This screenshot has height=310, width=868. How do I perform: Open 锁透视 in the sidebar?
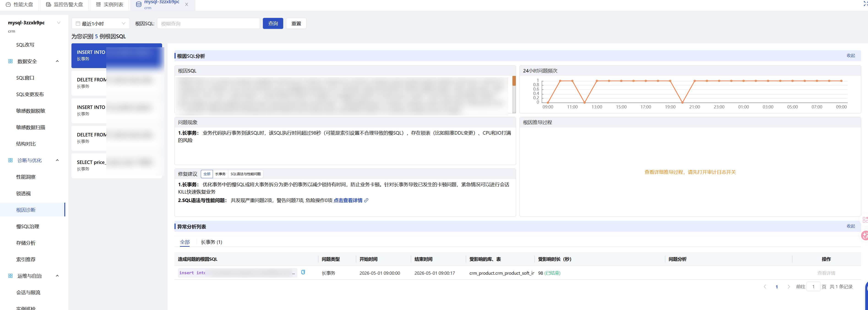[24, 193]
